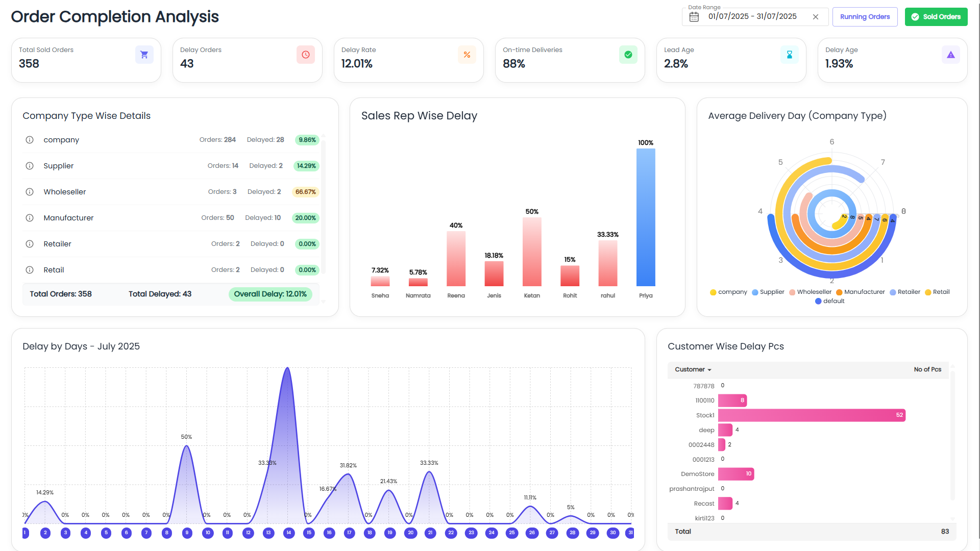Select the day 14 marker on delay timeline
The image size is (980, 551).
pyautogui.click(x=288, y=533)
